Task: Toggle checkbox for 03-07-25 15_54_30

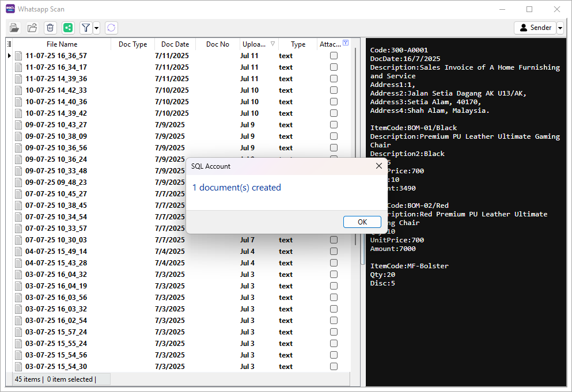Action: tap(334, 367)
